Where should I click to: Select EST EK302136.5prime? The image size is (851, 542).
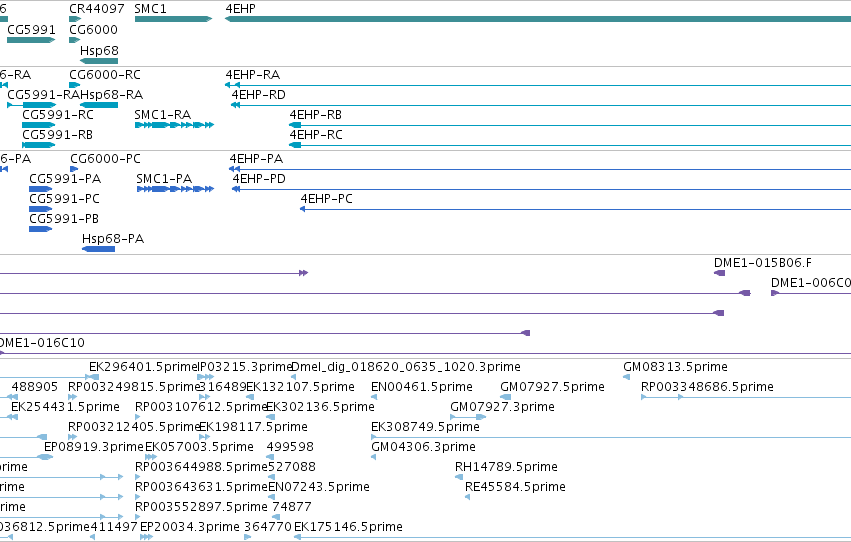coord(270,417)
